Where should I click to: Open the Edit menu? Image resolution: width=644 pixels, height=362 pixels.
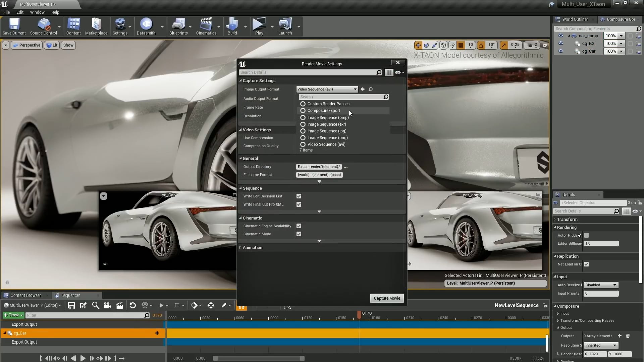click(20, 12)
